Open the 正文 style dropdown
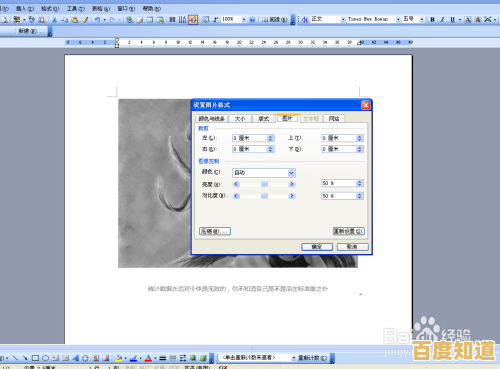Image resolution: width=500 pixels, height=369 pixels. click(x=343, y=19)
